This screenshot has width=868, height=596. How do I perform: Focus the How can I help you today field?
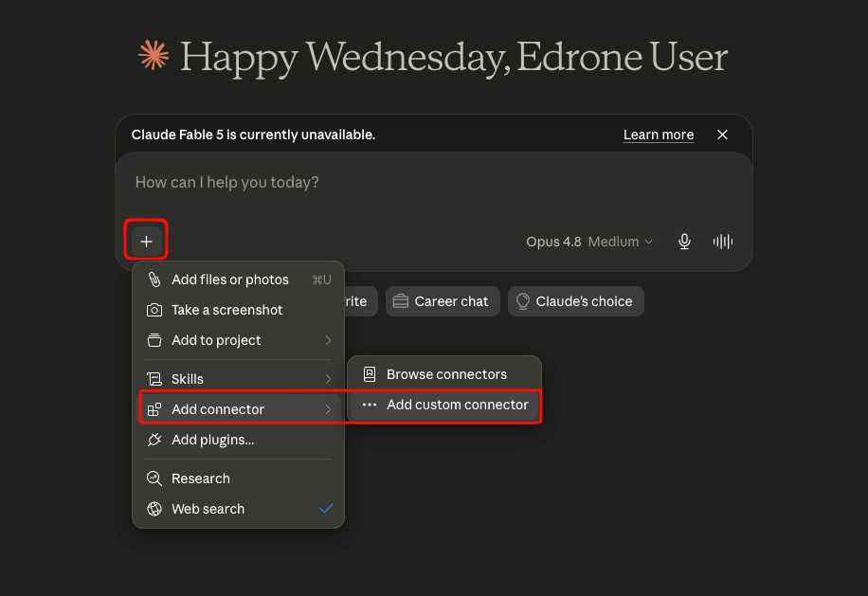pyautogui.click(x=433, y=183)
